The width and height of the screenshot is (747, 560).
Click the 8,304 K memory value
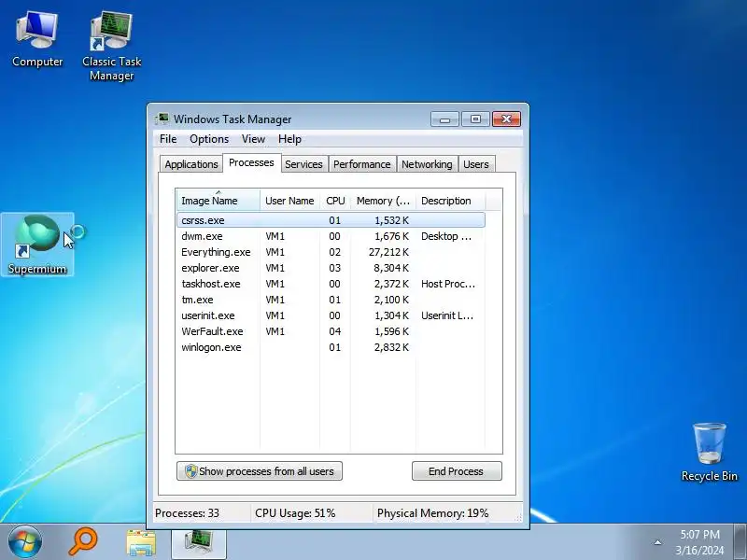391,268
